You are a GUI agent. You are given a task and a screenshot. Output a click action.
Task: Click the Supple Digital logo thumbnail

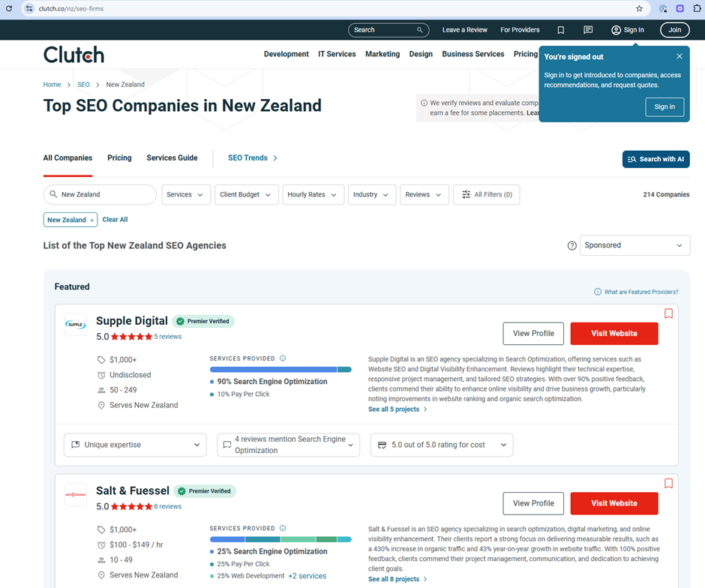click(76, 325)
